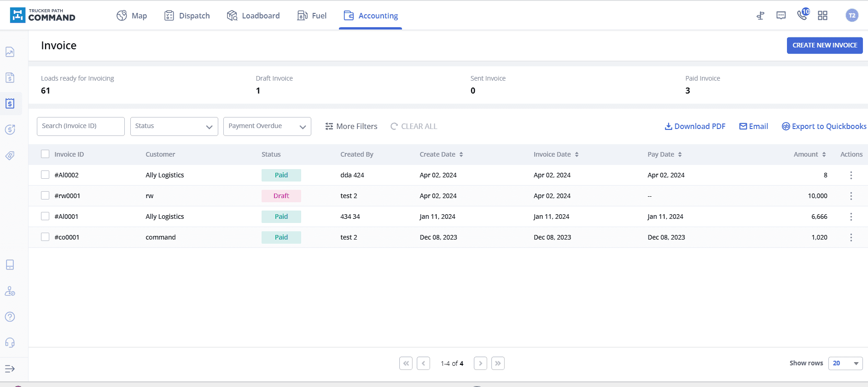Click Sent Invoice count 0
868x387 pixels.
473,91
